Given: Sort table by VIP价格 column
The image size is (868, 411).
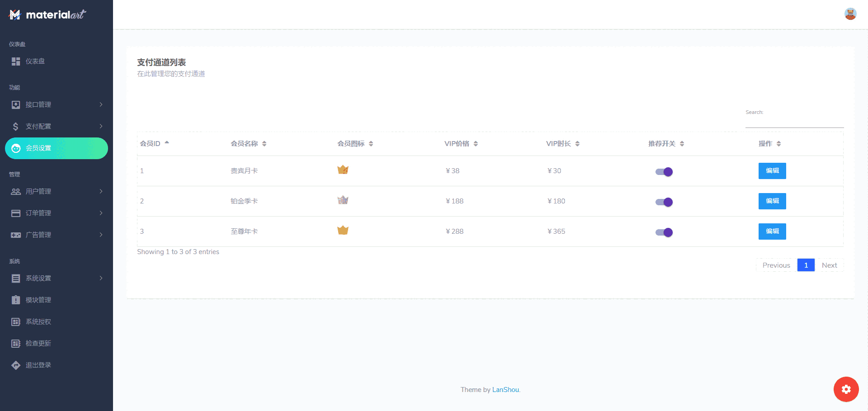Looking at the screenshot, I should click(461, 144).
